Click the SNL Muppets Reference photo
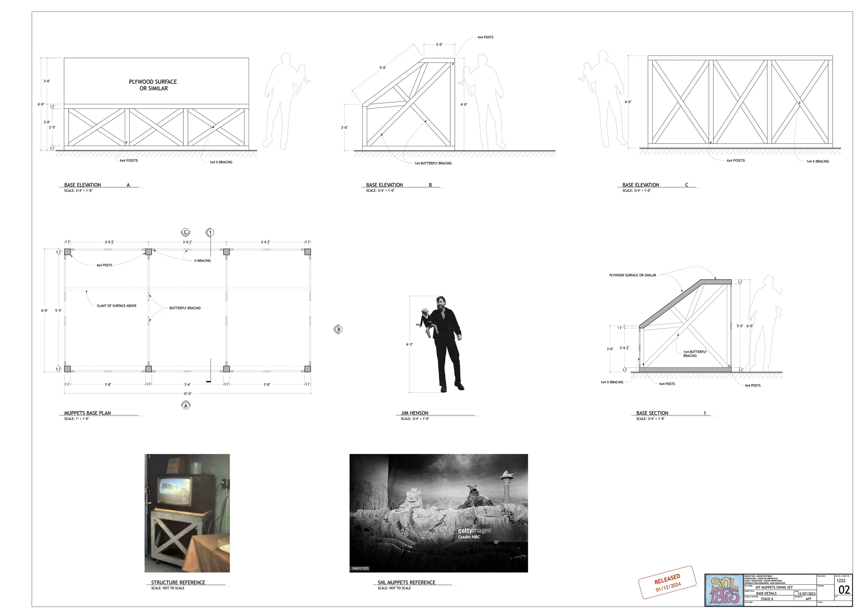 (x=438, y=513)
